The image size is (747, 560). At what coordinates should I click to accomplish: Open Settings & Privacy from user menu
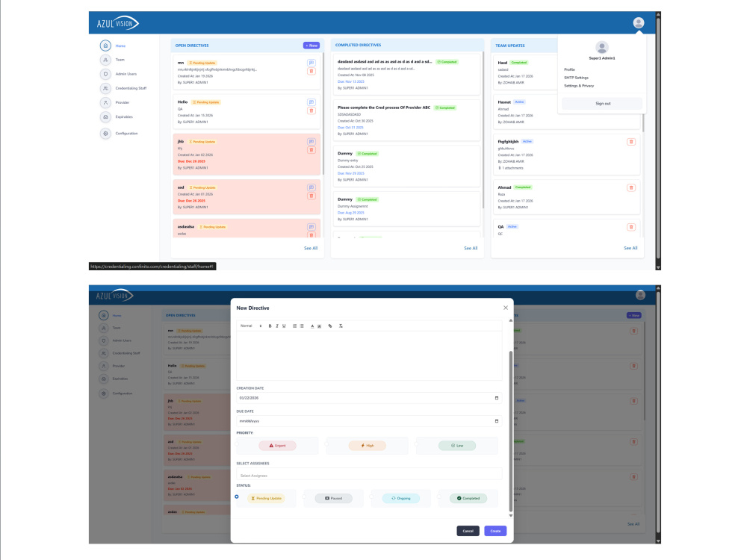[x=579, y=86]
